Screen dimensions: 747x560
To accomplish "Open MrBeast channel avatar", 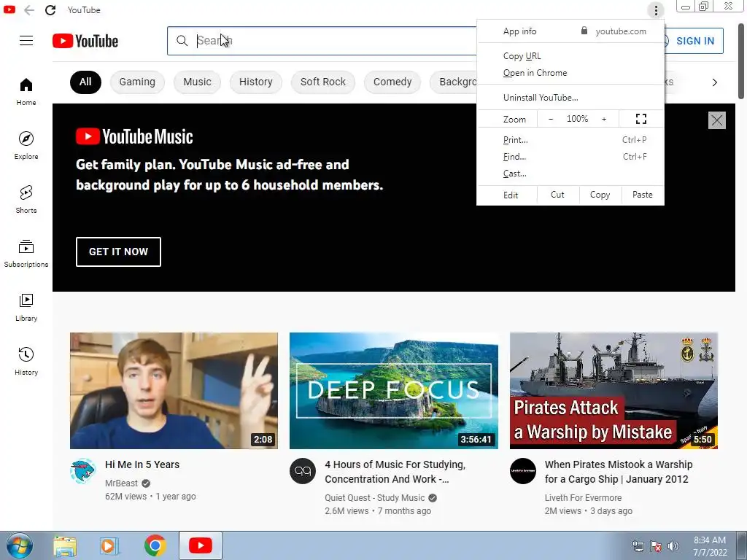I will click(83, 471).
